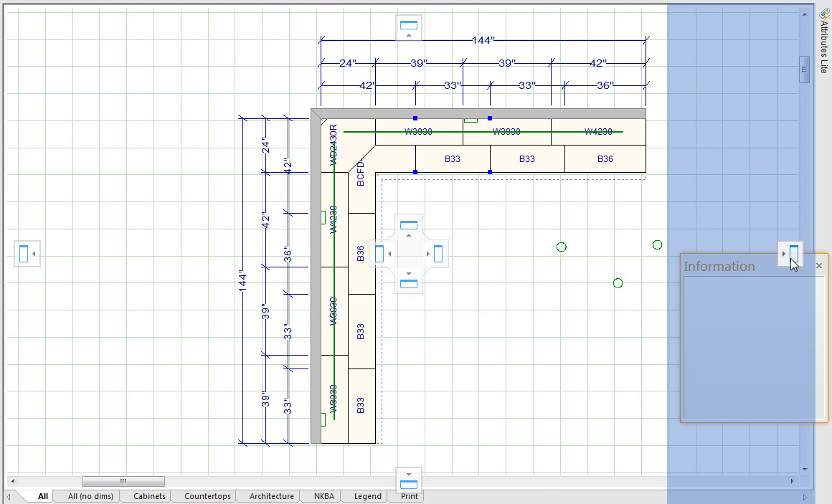Select the B36 base cabinet in the plan
Viewport: 832px width, 504px height.
604,157
